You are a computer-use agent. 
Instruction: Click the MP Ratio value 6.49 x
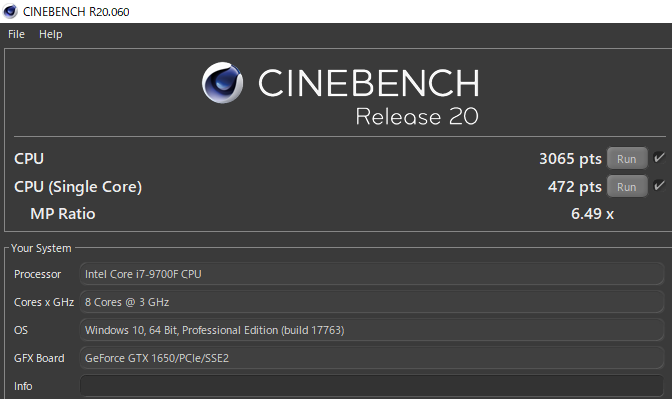[592, 213]
